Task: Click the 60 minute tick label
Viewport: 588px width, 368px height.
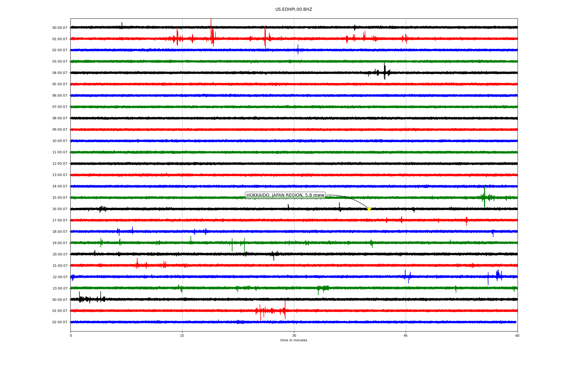Action: (517, 335)
